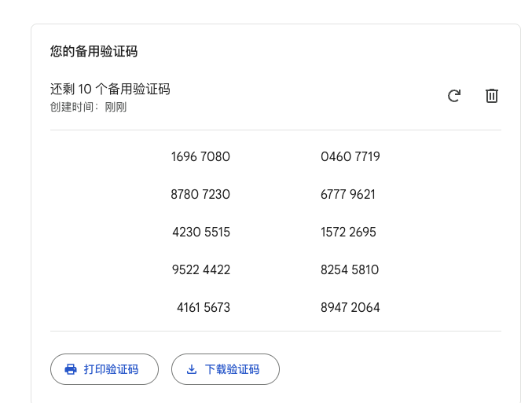Select backup code 0460 7719
The width and height of the screenshot is (532, 403).
click(350, 157)
